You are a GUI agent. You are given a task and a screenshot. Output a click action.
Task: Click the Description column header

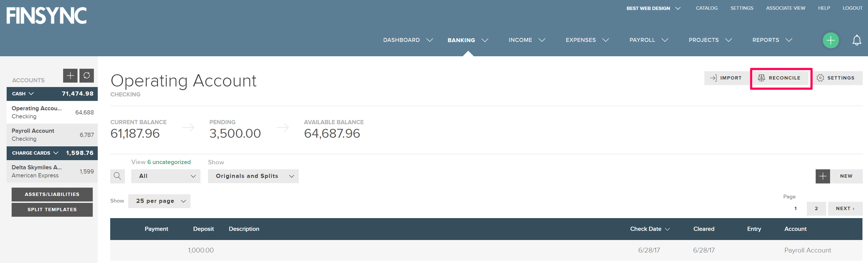[244, 229]
